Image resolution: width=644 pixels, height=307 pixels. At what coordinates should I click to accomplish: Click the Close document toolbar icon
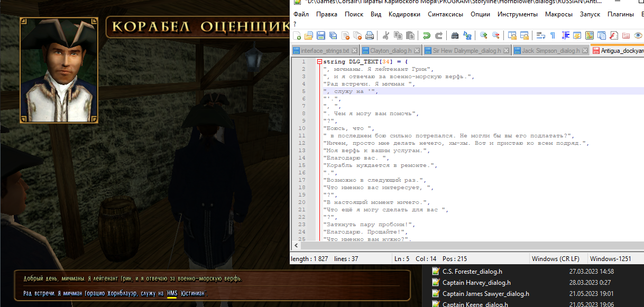click(x=345, y=36)
